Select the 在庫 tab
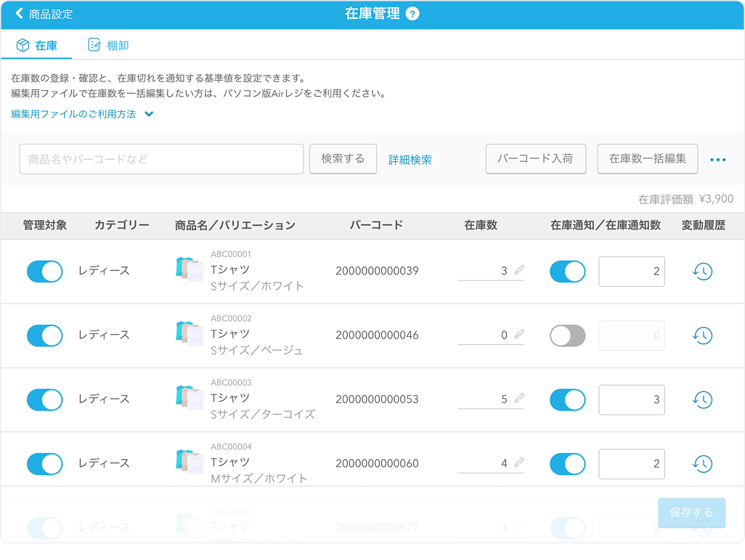The height and width of the screenshot is (560, 745). coord(37,46)
